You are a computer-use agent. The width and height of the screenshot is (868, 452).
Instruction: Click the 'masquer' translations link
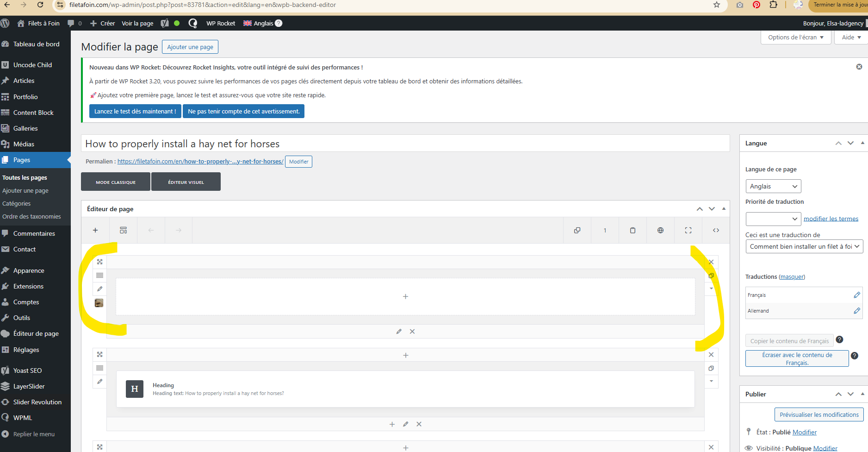[x=792, y=276]
